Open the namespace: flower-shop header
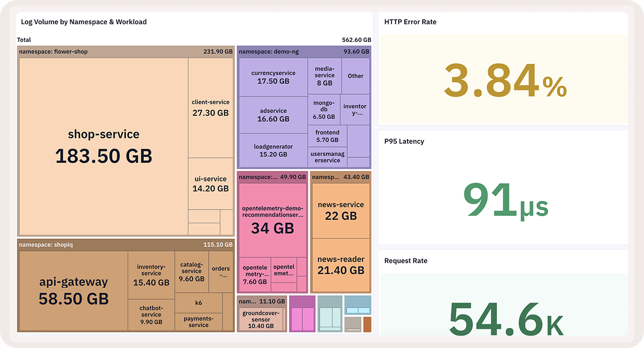Viewport: 644px width, 348px height. 126,52
